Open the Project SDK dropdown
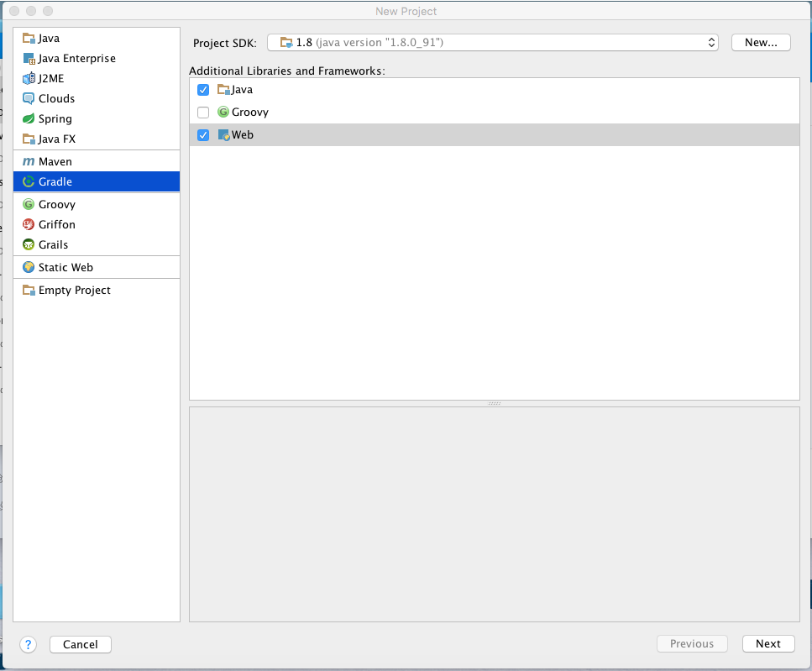The width and height of the screenshot is (812, 671). [493, 43]
